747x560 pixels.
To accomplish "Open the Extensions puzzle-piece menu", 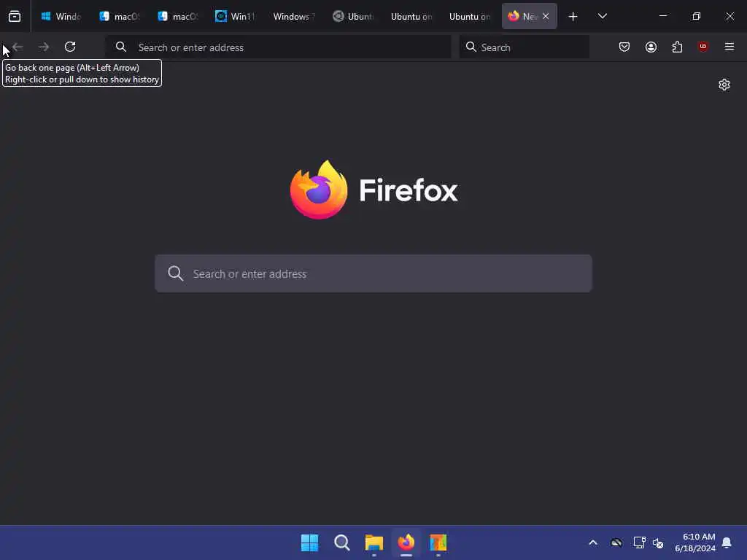I will [677, 47].
